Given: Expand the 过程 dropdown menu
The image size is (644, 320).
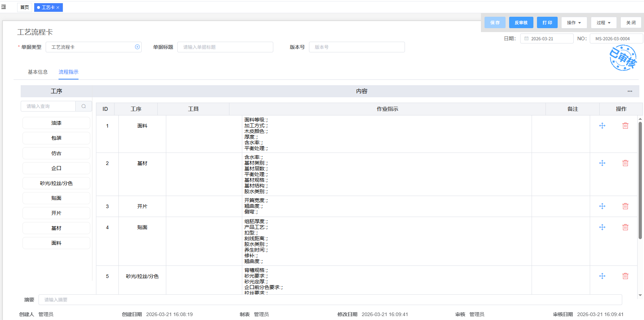Looking at the screenshot, I should (603, 23).
